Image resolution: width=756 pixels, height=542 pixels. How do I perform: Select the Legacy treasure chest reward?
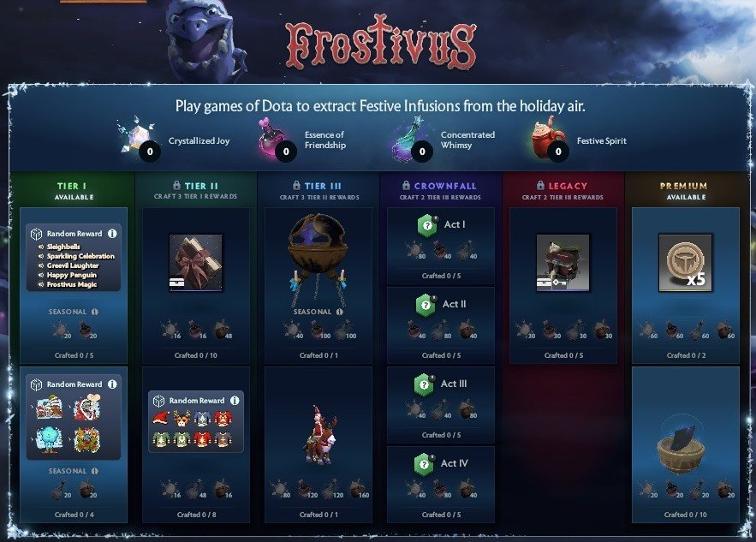tap(563, 263)
